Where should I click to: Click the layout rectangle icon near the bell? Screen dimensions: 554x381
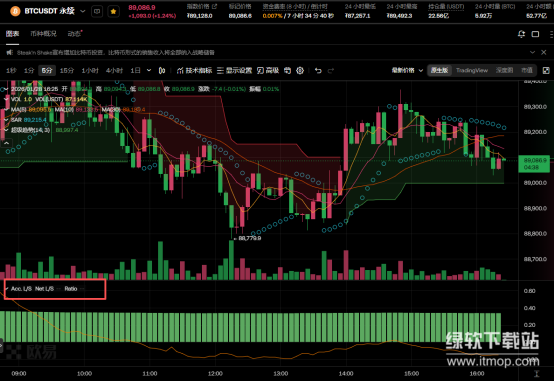(535, 34)
